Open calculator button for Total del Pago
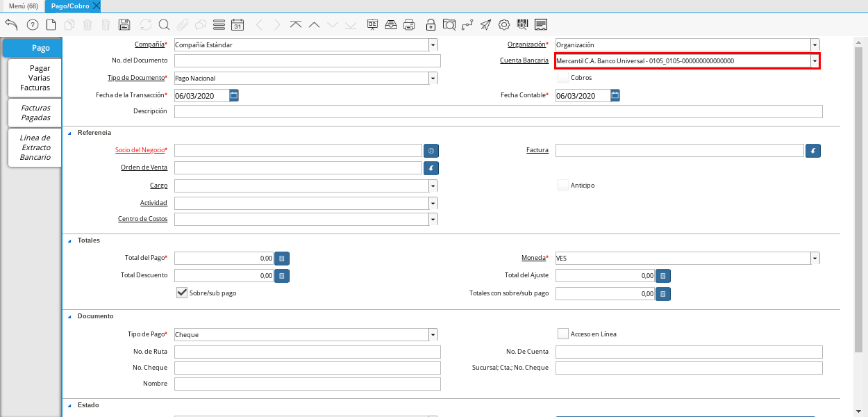Viewport: 868px width, 417px height. pos(282,258)
